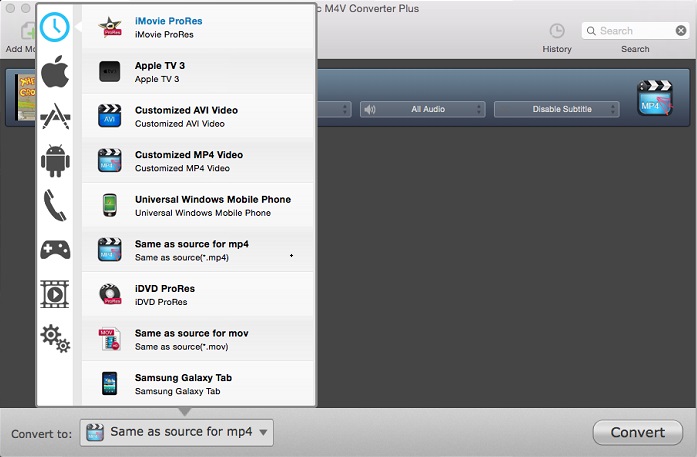697x457 pixels.
Task: Open the History toolbar button
Action: (x=557, y=38)
